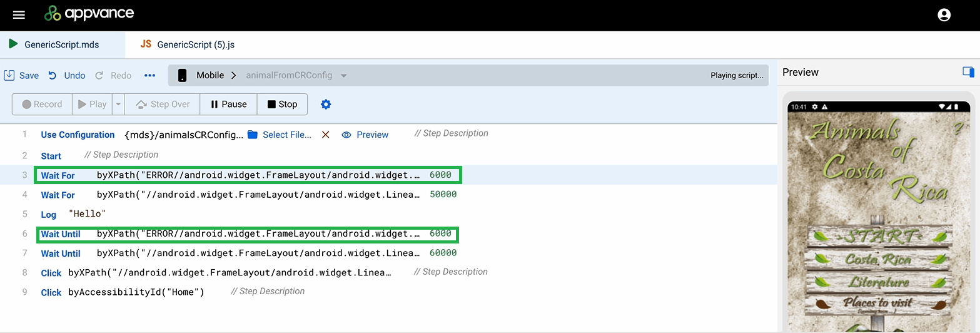
Task: Click the 6000 timeout on line 6
Action: pyautogui.click(x=440, y=233)
